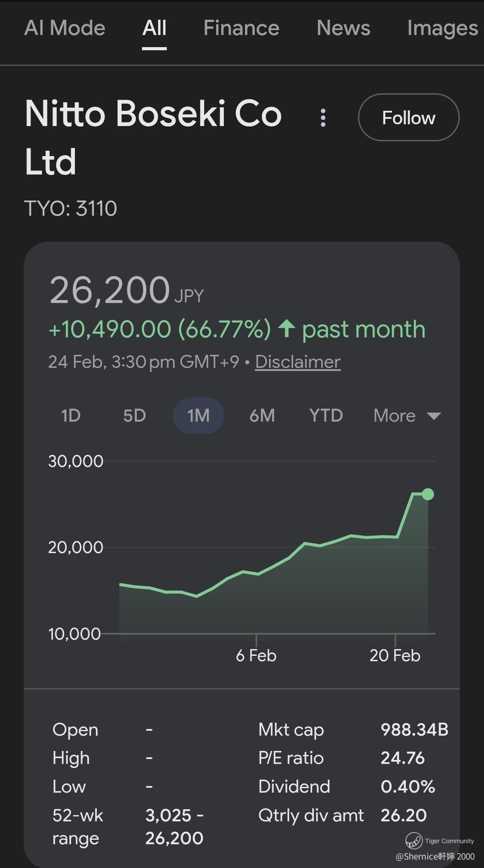
Task: Expand the More time ranges dropdown
Action: point(395,415)
